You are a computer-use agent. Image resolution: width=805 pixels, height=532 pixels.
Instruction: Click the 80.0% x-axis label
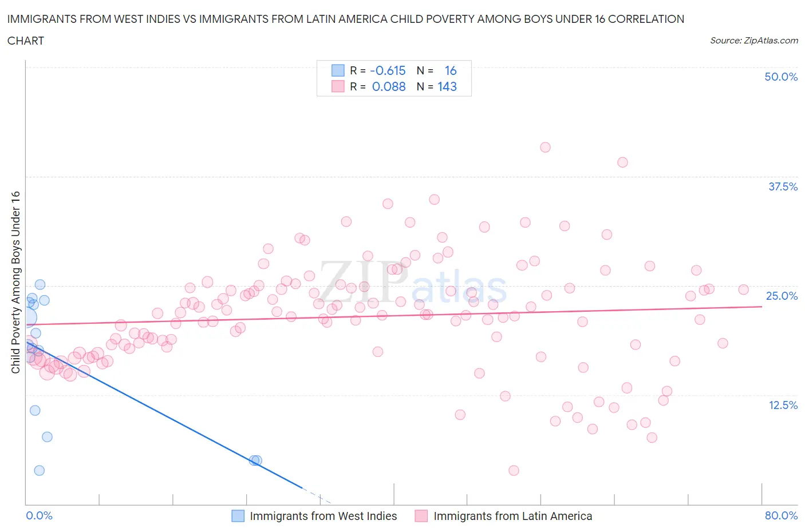[780, 515]
